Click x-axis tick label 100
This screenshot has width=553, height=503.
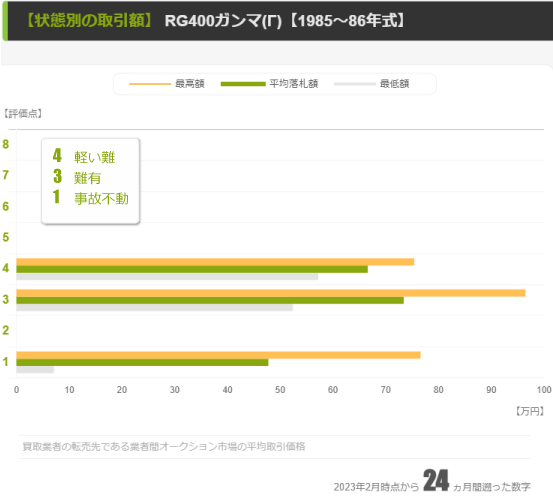coord(544,390)
